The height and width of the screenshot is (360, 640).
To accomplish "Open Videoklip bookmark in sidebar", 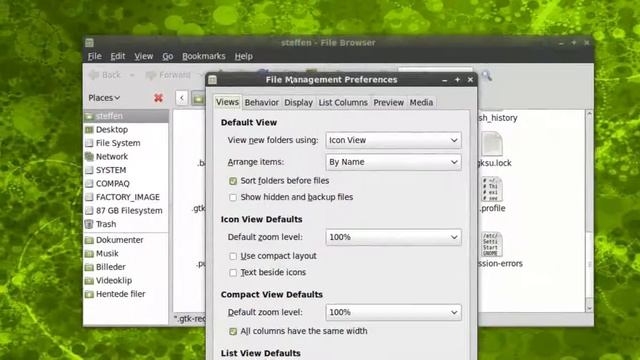I will click(126, 280).
